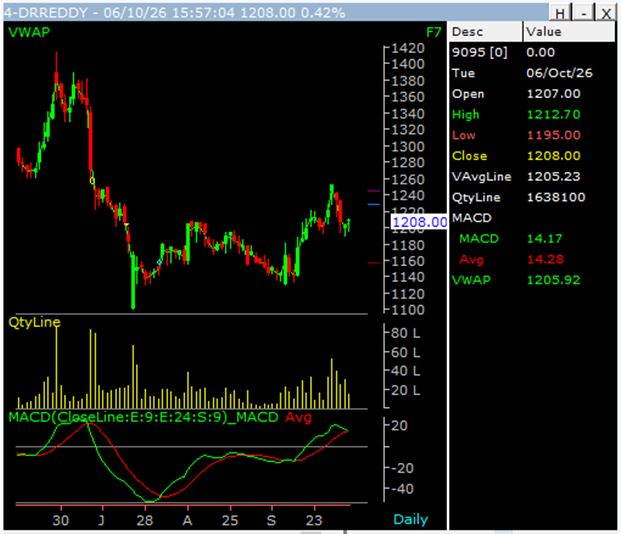Click the 1100 price axis label

click(x=408, y=310)
